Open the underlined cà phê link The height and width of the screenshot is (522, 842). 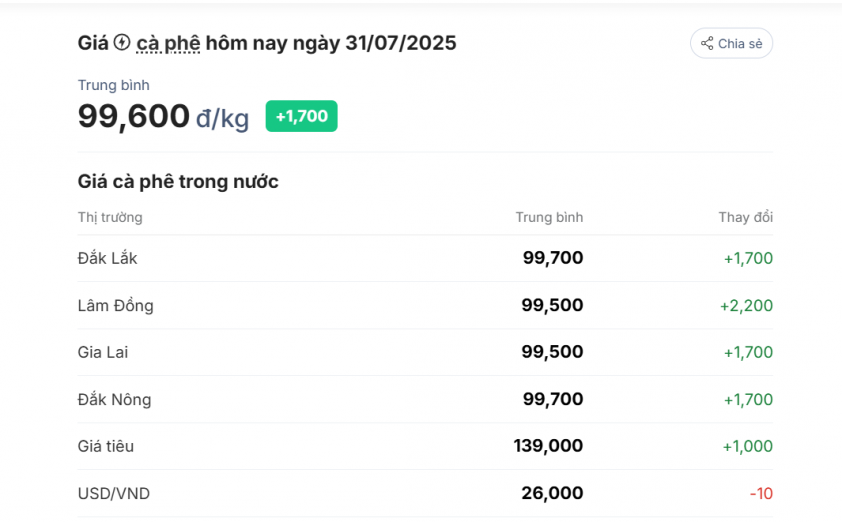(x=168, y=44)
